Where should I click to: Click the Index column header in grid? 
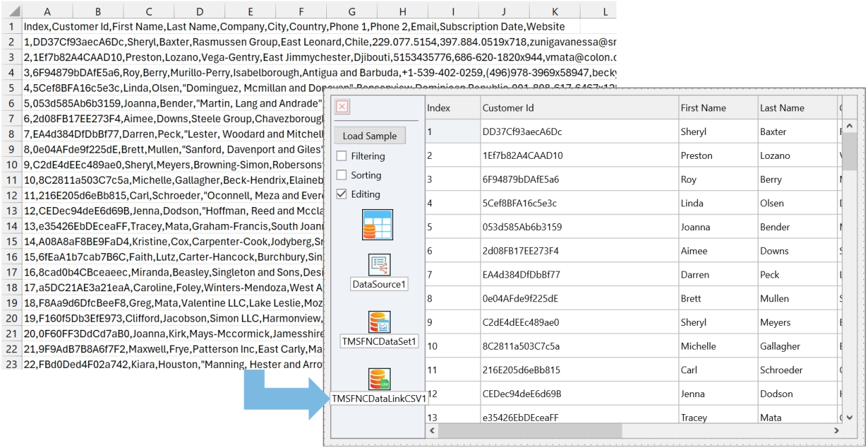[x=452, y=108]
